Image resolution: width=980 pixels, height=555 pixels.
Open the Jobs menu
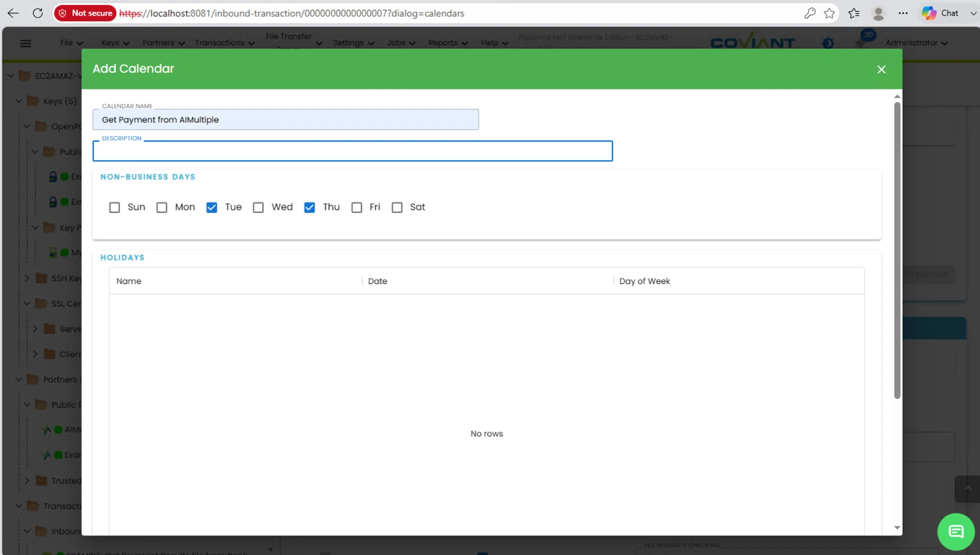[x=401, y=43]
